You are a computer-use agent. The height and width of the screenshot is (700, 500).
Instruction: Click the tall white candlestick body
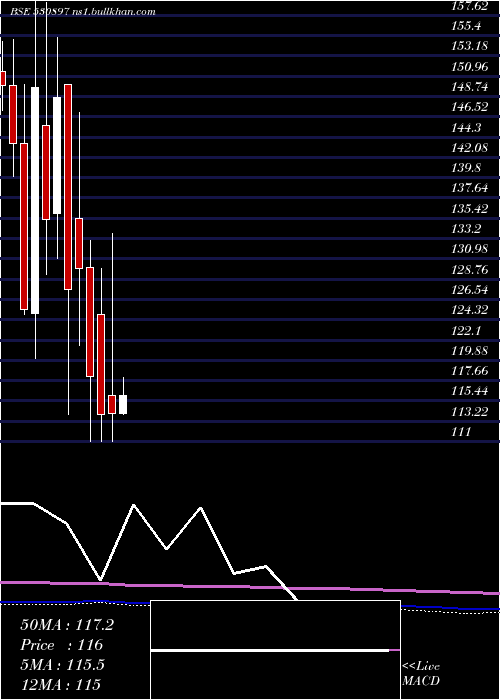[x=35, y=200]
